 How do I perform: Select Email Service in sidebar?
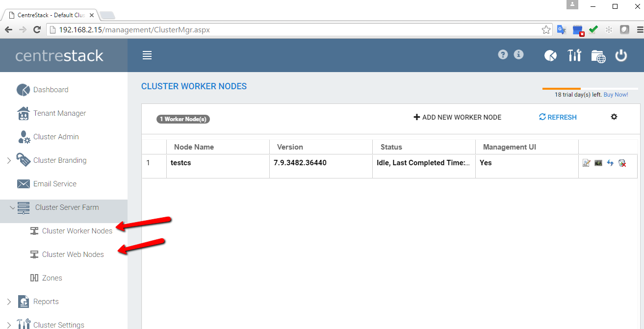point(55,184)
